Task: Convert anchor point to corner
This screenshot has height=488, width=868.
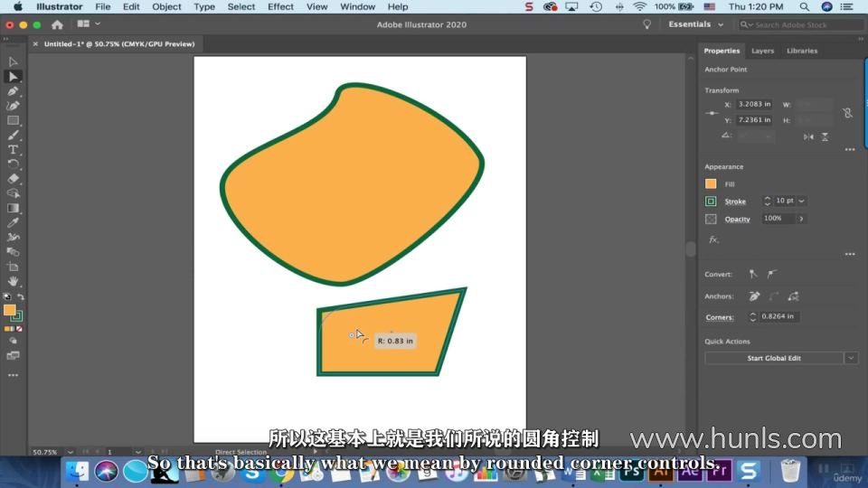Action: [753, 274]
